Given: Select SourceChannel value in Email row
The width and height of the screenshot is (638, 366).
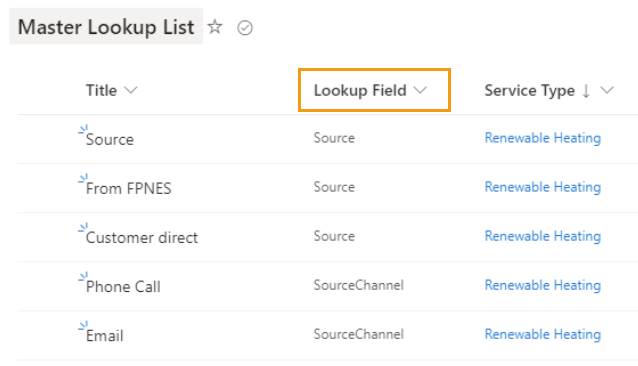Looking at the screenshot, I should coord(358,335).
